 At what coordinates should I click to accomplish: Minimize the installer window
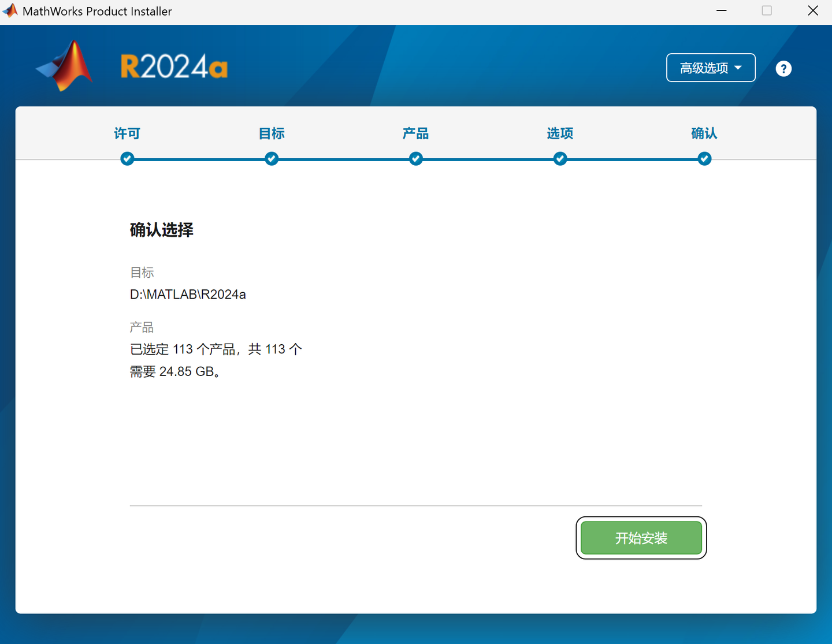pyautogui.click(x=721, y=10)
